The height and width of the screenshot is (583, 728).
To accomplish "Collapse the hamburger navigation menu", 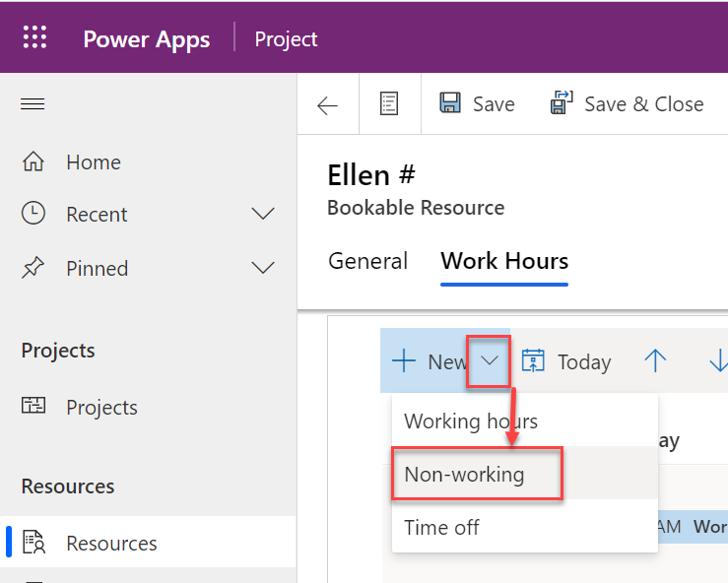I will tap(33, 104).
